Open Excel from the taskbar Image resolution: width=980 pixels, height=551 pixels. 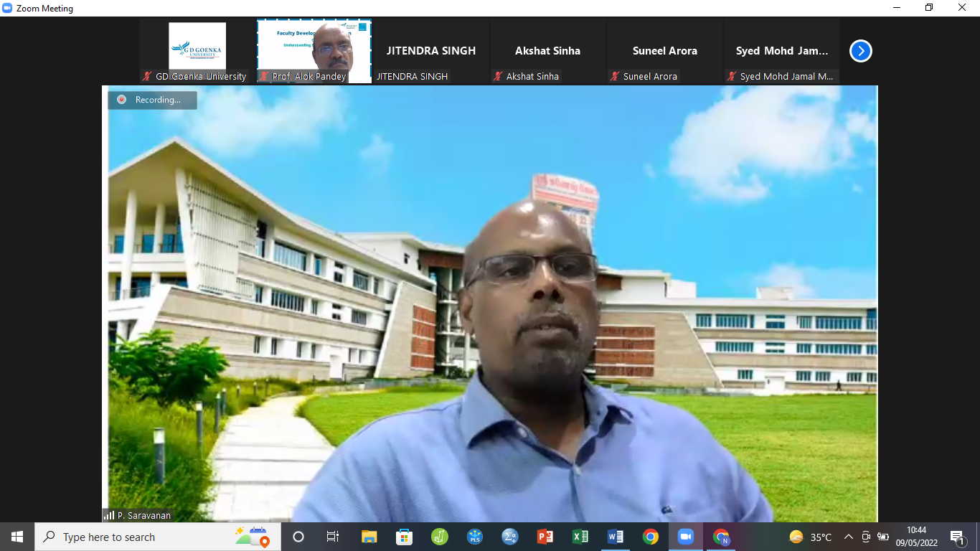[580, 537]
